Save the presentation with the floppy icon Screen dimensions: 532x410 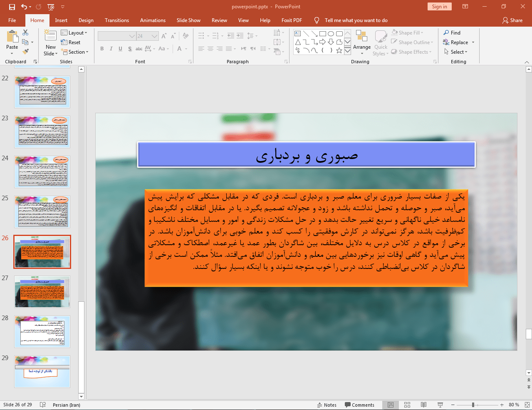pos(12,7)
